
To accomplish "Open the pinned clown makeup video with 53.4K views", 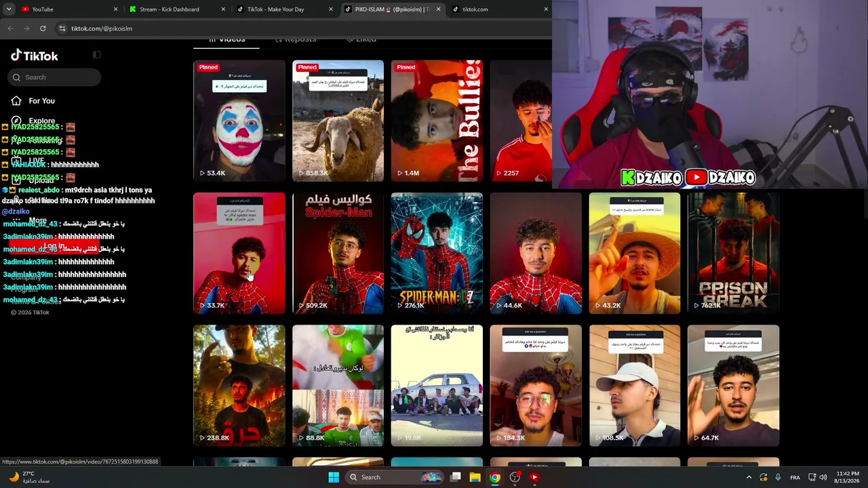I will [x=239, y=121].
